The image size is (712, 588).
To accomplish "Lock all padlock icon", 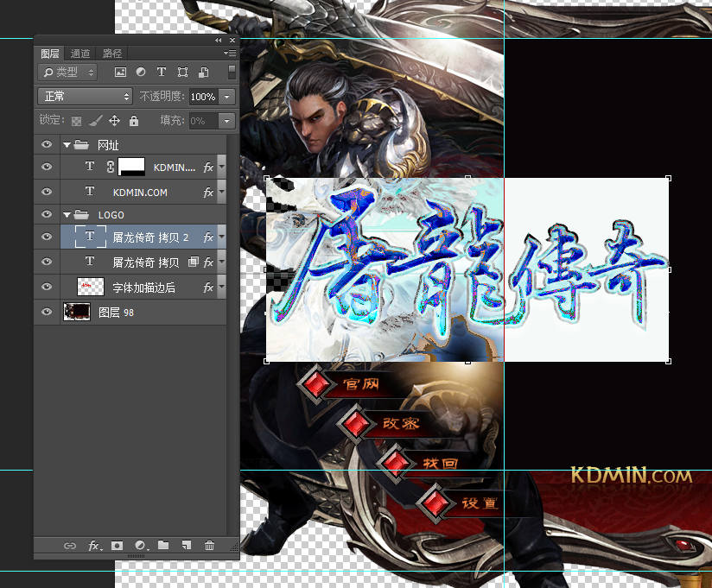I will coord(133,121).
